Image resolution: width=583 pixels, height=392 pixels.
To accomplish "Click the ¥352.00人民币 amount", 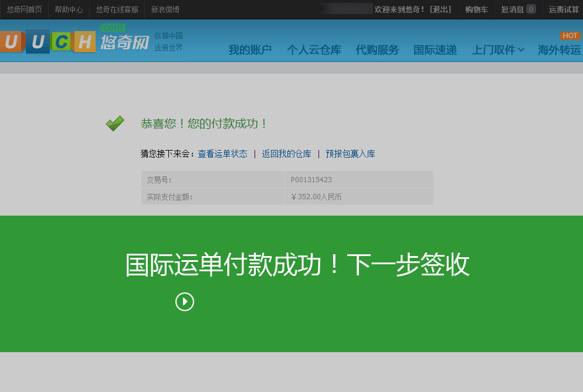I will [x=316, y=197].
